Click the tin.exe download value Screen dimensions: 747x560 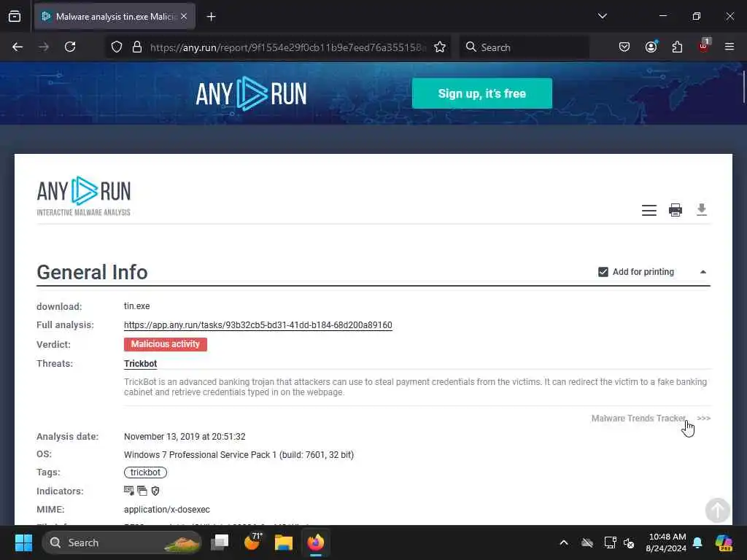click(136, 306)
